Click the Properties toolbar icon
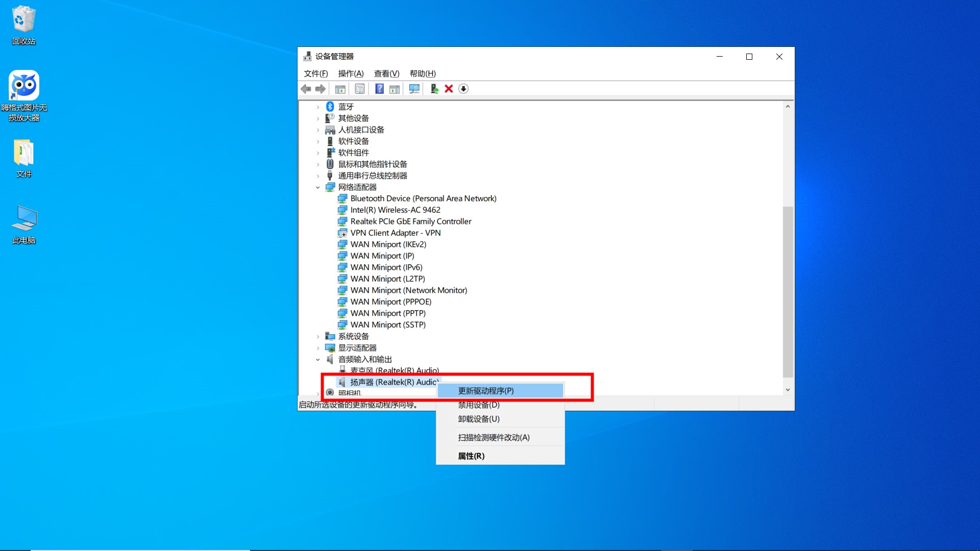 360,89
